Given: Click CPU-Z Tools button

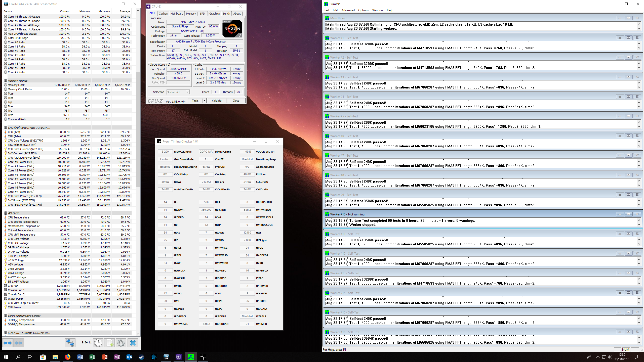Looking at the screenshot, I should click(195, 101).
